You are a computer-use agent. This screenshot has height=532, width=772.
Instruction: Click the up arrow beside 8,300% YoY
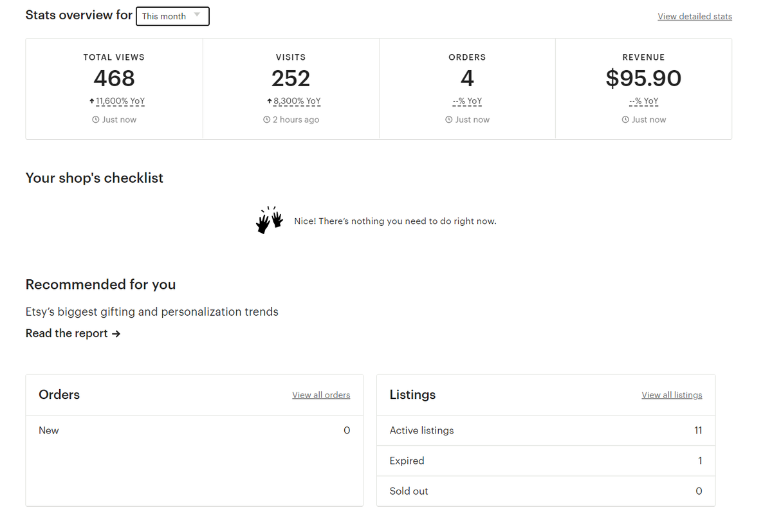pos(269,101)
